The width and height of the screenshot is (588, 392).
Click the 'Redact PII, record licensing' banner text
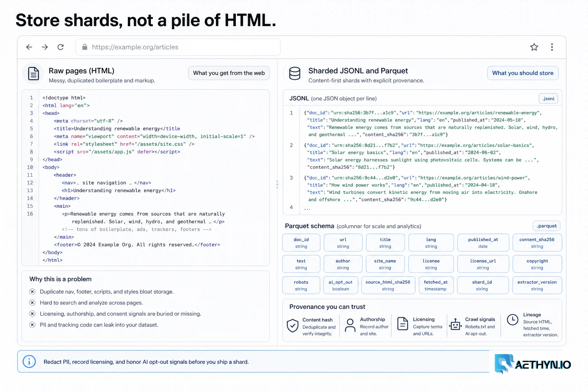coord(146,362)
